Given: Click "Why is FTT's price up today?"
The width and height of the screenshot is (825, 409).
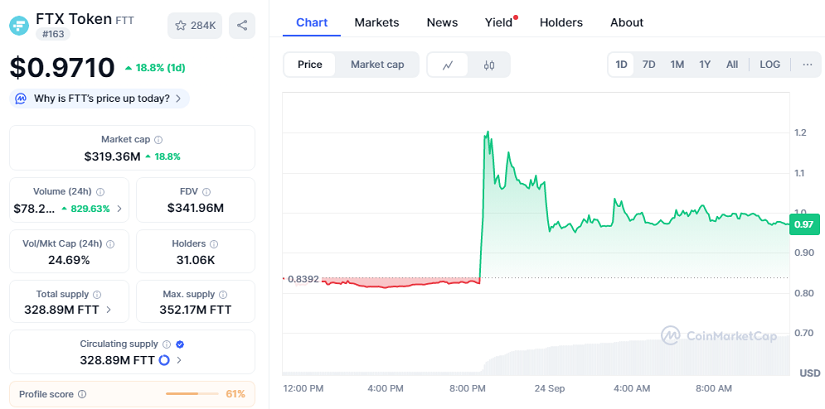Looking at the screenshot, I should pyautogui.click(x=100, y=98).
